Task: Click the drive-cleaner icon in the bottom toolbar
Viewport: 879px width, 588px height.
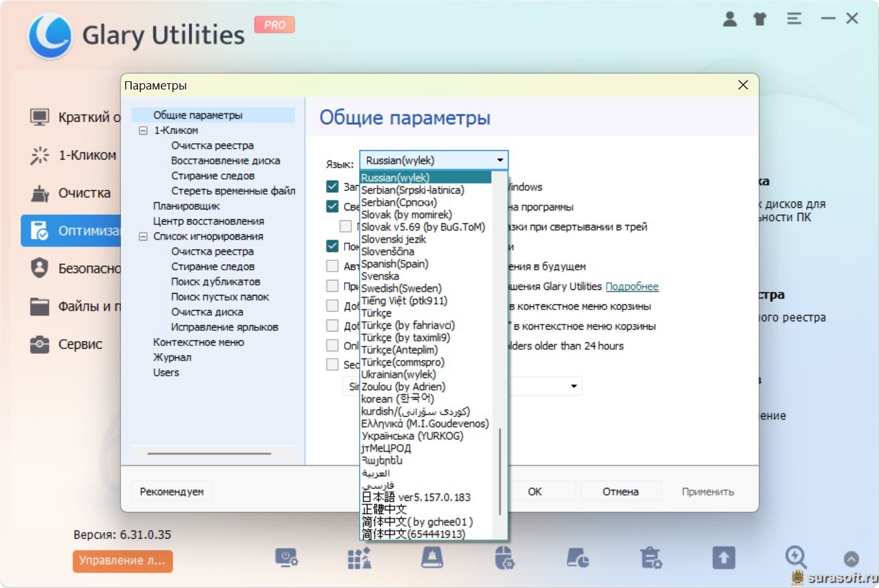Action: (x=432, y=558)
